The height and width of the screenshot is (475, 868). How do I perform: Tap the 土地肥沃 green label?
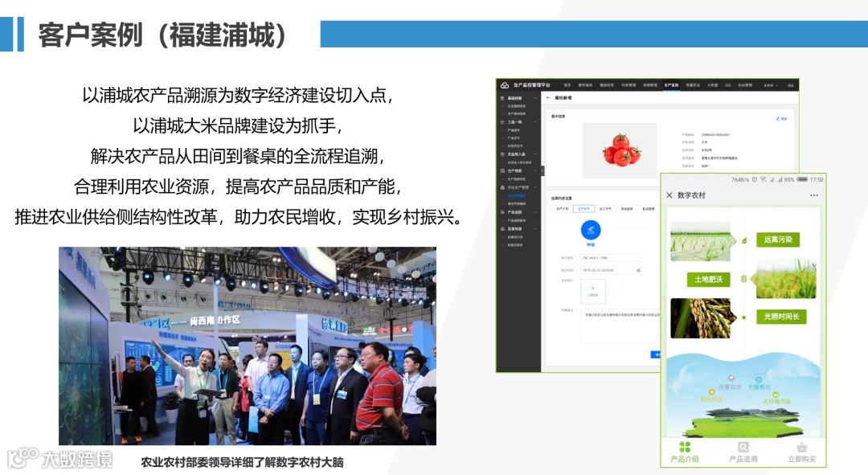point(709,279)
